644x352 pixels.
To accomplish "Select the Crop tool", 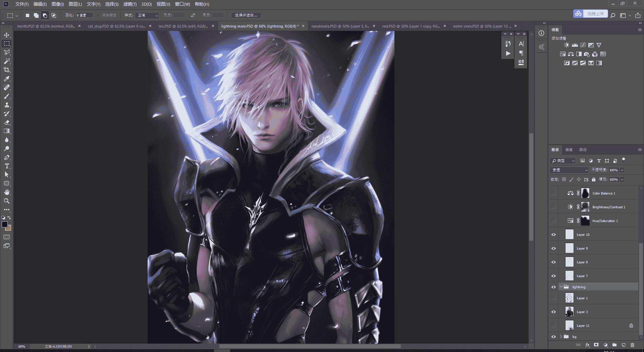I will click(7, 70).
